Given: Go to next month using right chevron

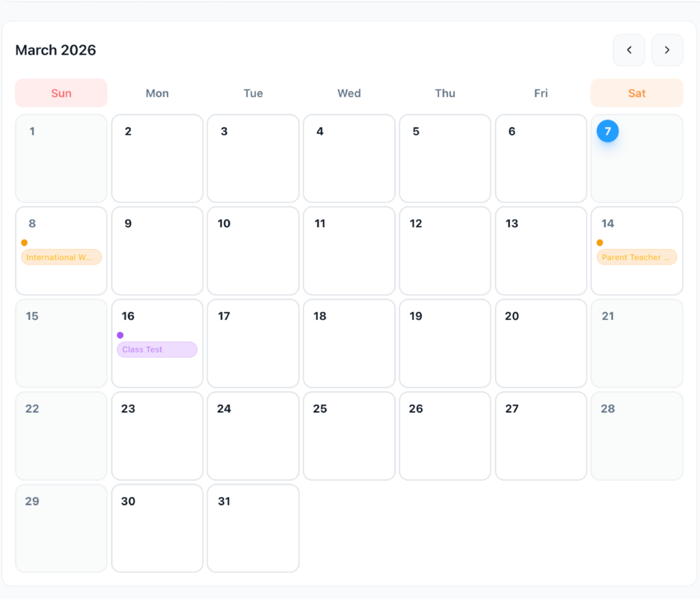Looking at the screenshot, I should [x=667, y=50].
